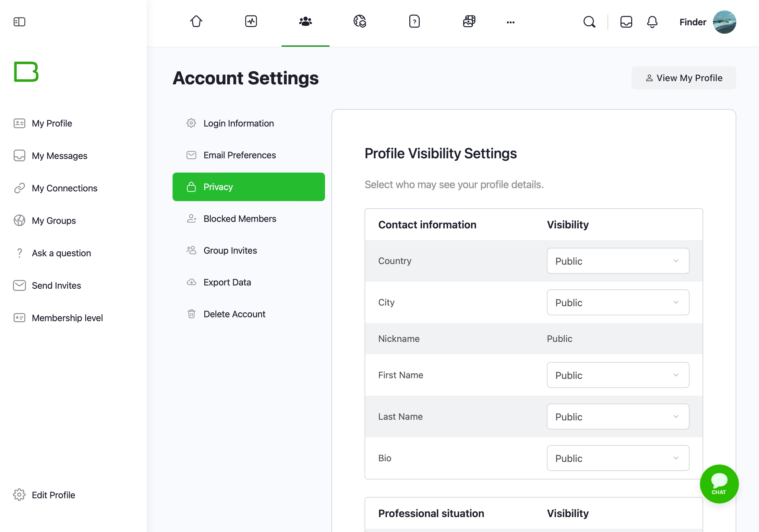Open the Bio visibility dropdown
The width and height of the screenshot is (759, 532).
618,458
